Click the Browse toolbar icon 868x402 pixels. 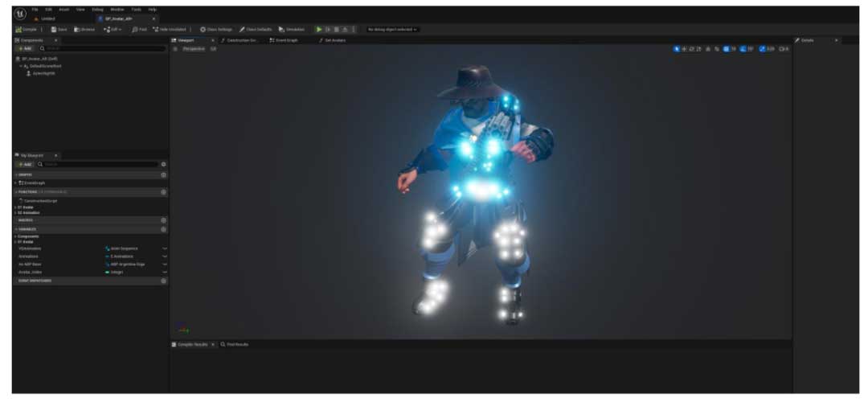[84, 29]
